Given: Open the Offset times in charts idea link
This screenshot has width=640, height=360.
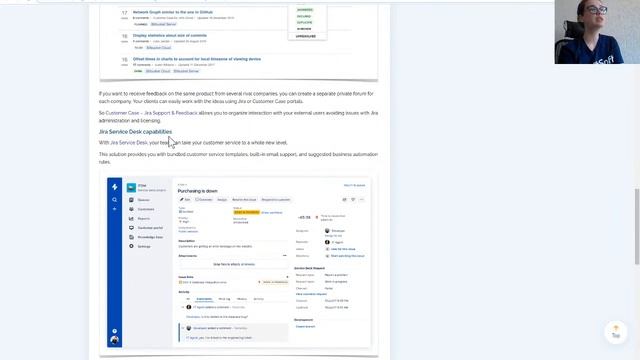Looking at the screenshot, I should (x=197, y=59).
